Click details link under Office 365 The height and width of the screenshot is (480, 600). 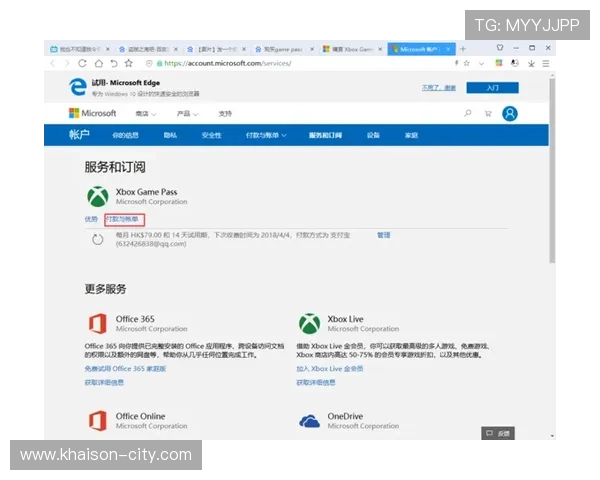coord(104,382)
